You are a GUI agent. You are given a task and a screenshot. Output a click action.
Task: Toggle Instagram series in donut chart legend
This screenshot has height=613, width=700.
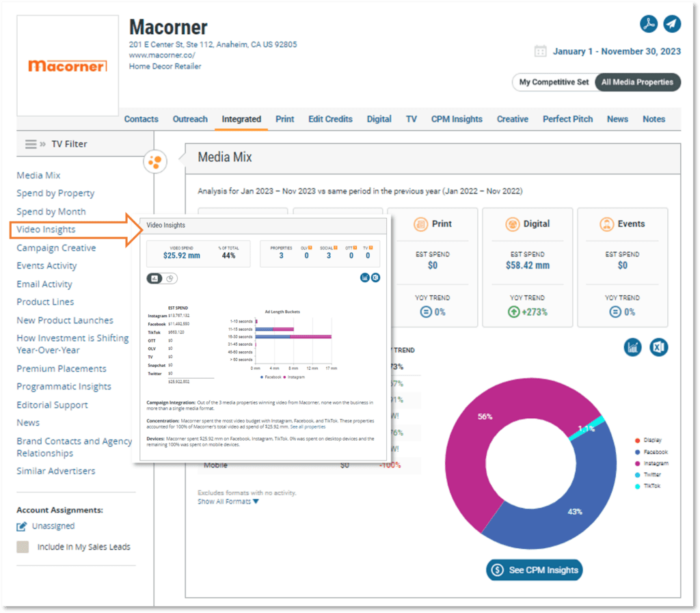click(651, 463)
